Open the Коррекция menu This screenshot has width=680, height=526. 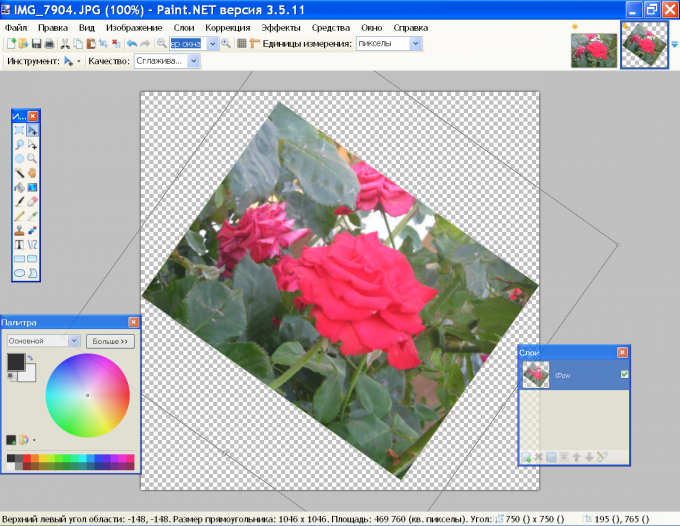click(x=228, y=28)
